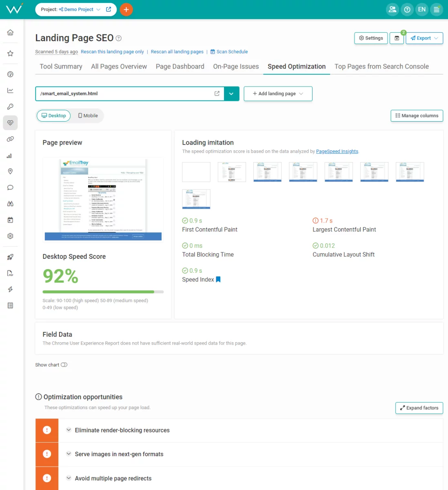The height and width of the screenshot is (490, 448).
Task: Open the Export dropdown
Action: point(424,38)
